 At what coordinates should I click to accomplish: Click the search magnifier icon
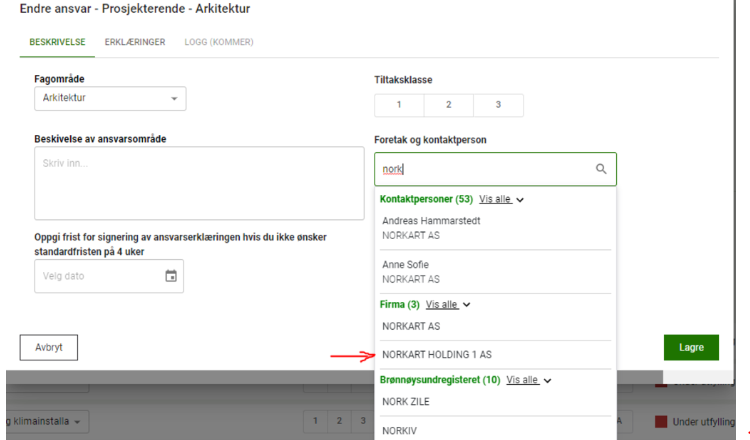point(601,169)
